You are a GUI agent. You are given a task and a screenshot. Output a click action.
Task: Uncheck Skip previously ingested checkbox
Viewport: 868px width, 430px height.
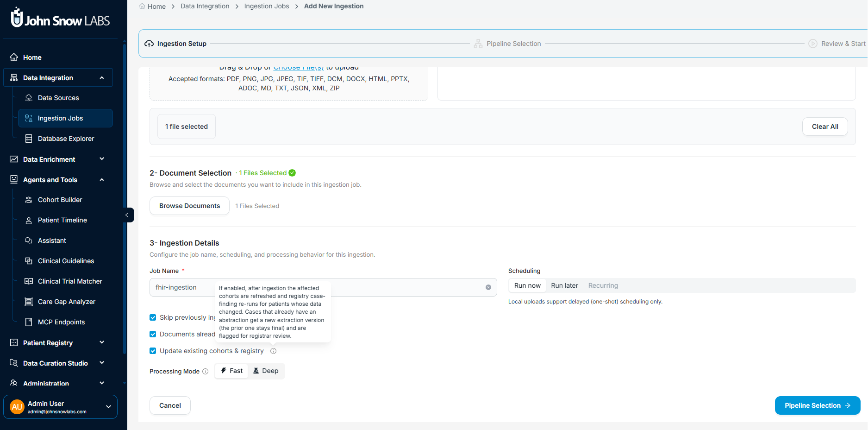tap(153, 317)
